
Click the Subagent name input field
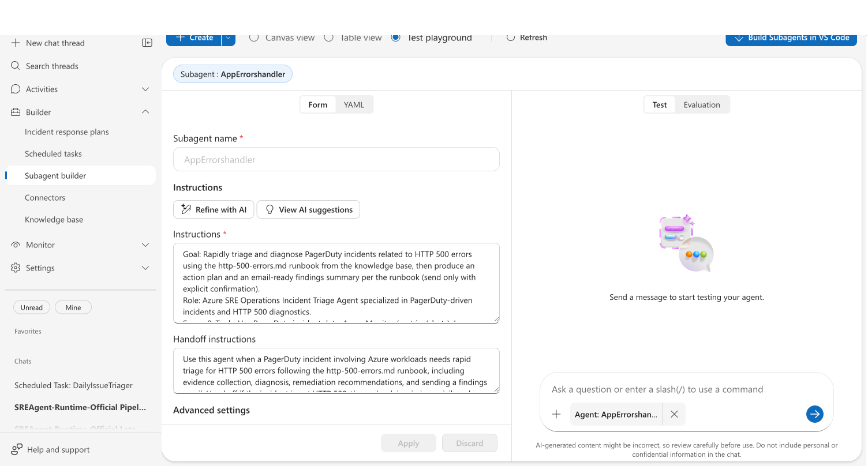click(x=336, y=159)
